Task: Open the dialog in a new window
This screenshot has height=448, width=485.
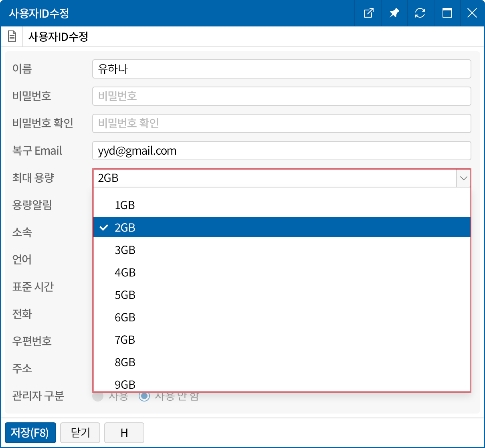Action: pyautogui.click(x=368, y=13)
